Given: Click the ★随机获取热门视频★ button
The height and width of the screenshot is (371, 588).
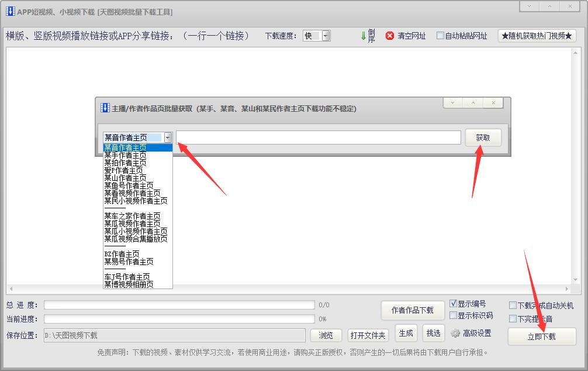Looking at the screenshot, I should click(537, 35).
